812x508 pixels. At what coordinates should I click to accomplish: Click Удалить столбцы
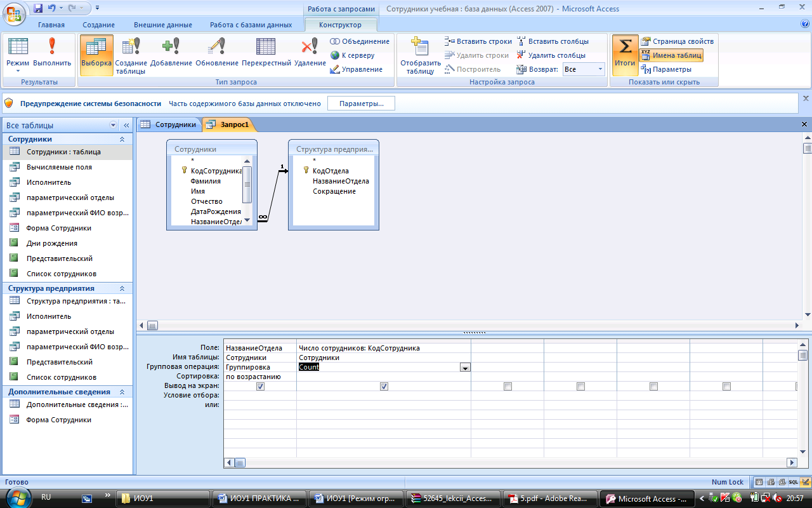coord(551,55)
